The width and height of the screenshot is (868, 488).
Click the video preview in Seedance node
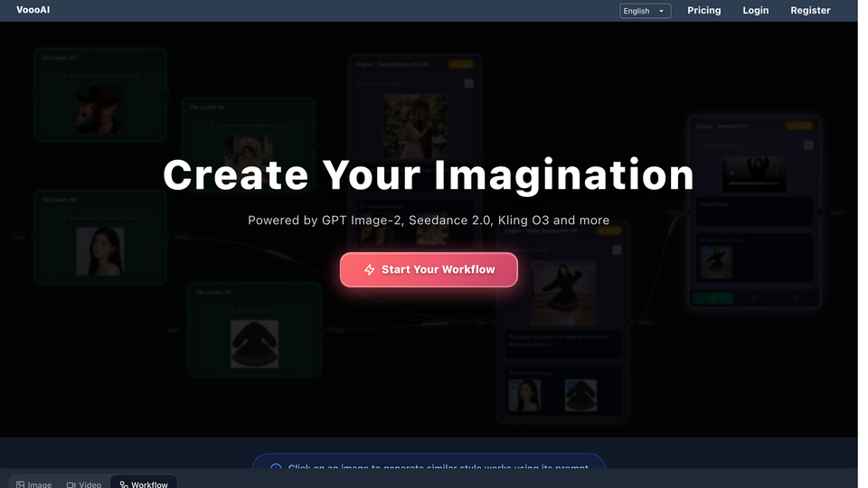[754, 174]
